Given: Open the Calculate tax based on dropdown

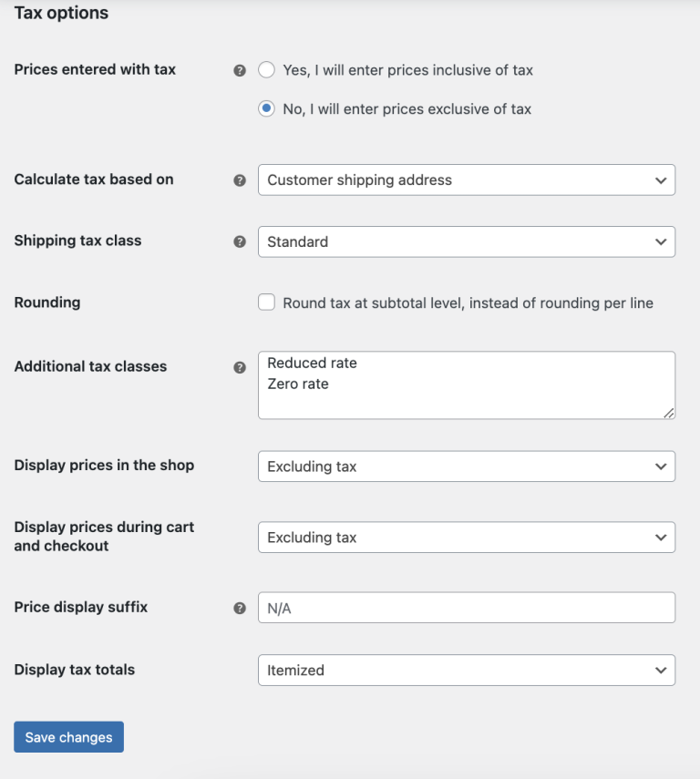Looking at the screenshot, I should tap(467, 179).
